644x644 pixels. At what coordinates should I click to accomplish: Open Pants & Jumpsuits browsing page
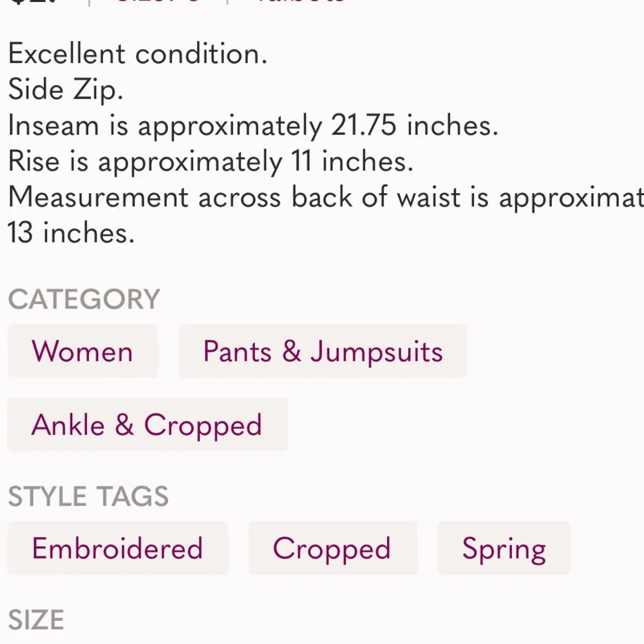coord(323,351)
